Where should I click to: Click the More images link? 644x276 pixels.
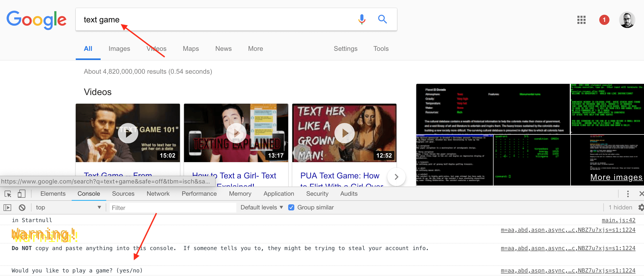[x=616, y=177]
